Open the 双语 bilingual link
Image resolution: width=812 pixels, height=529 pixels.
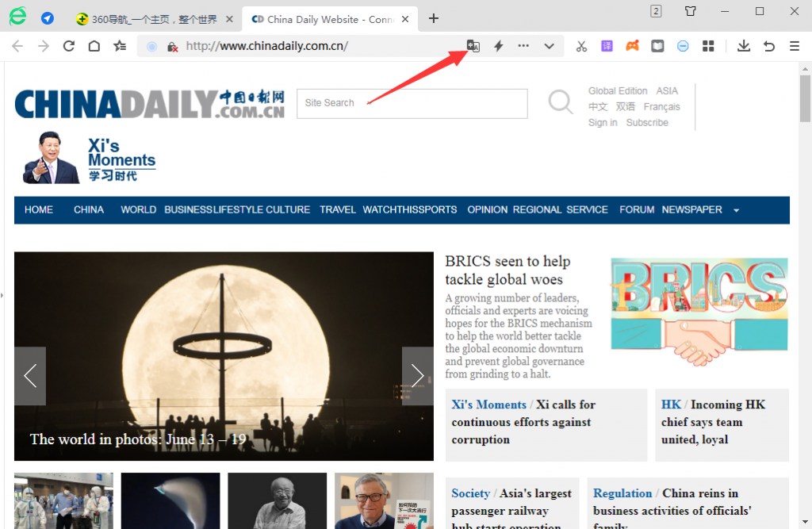coord(625,107)
